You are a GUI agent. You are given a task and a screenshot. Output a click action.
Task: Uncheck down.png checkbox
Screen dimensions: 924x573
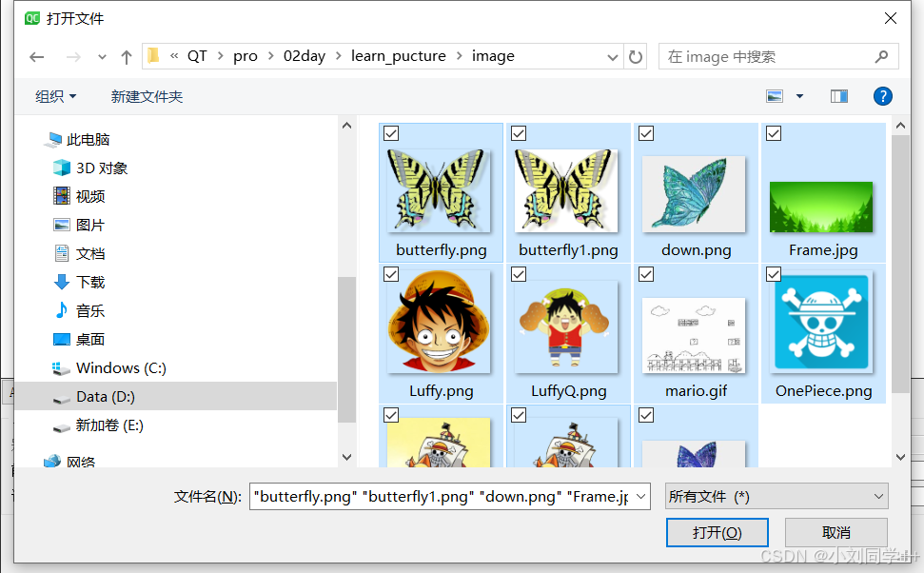646,133
